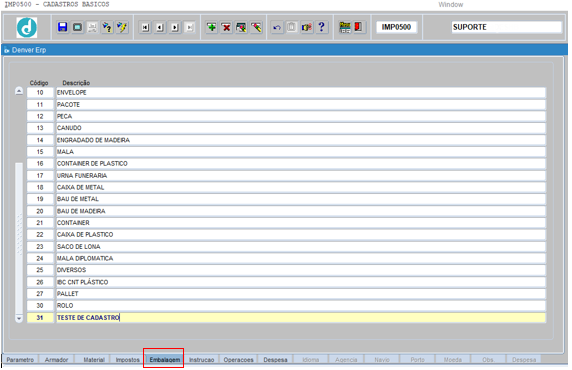Viewport: 572px width, 370px height.
Task: Go to the first record
Action: pos(145,27)
